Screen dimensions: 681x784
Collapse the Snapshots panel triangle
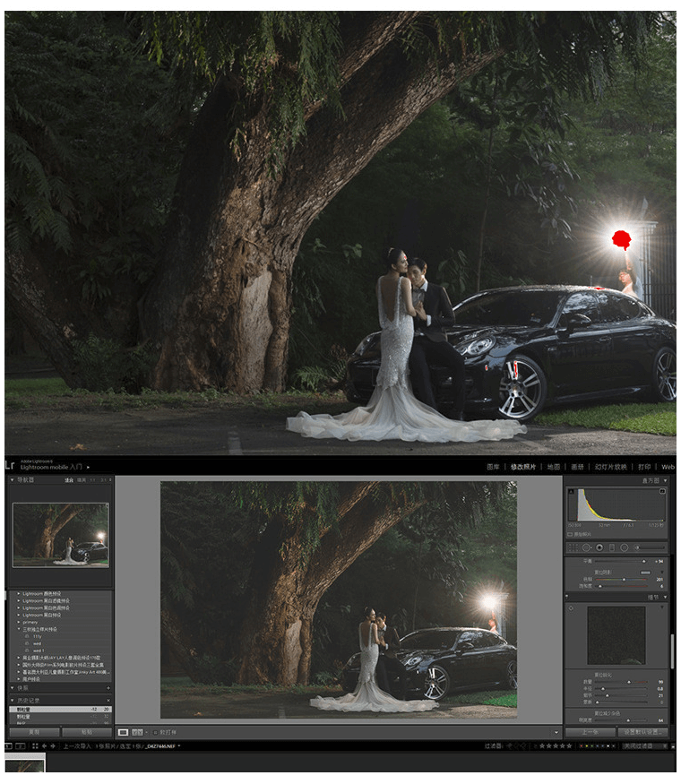click(x=13, y=688)
